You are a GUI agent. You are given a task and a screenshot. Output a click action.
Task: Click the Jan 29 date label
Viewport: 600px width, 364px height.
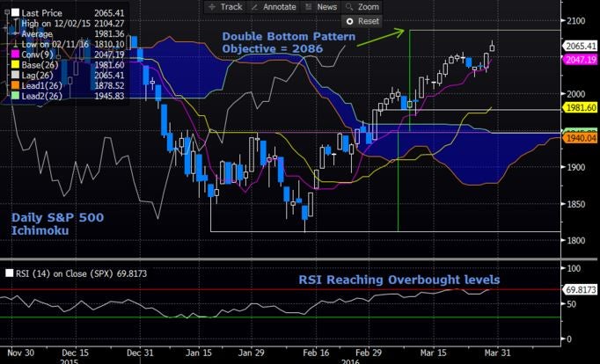coord(251,353)
